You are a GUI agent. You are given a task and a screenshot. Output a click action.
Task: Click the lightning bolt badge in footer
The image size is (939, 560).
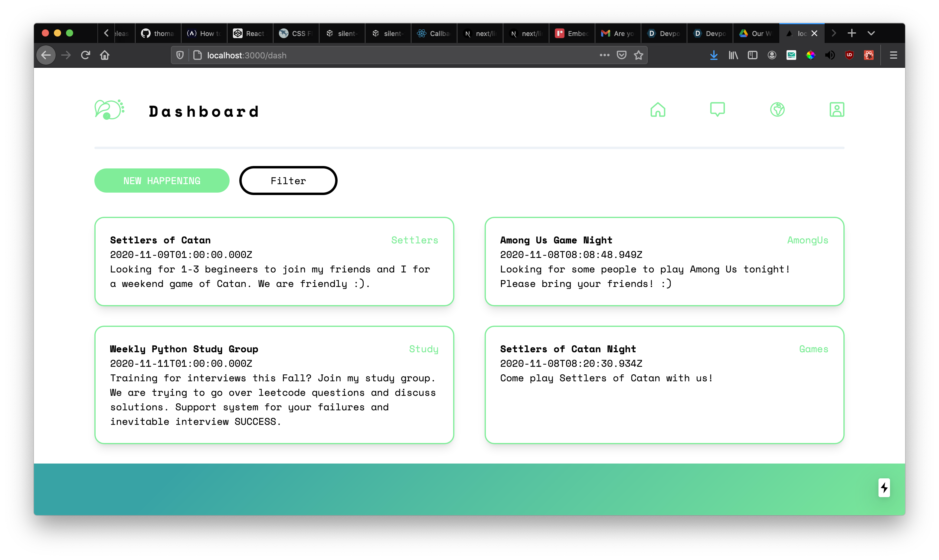click(884, 487)
